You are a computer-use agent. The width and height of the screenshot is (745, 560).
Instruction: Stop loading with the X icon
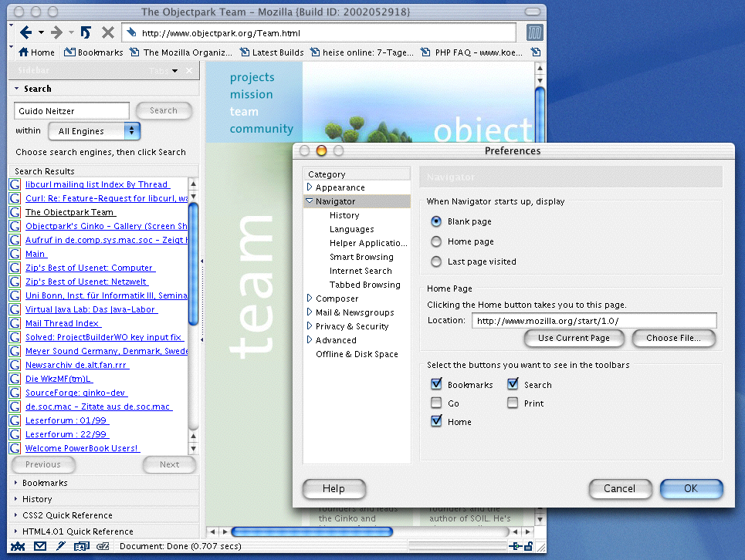(108, 32)
